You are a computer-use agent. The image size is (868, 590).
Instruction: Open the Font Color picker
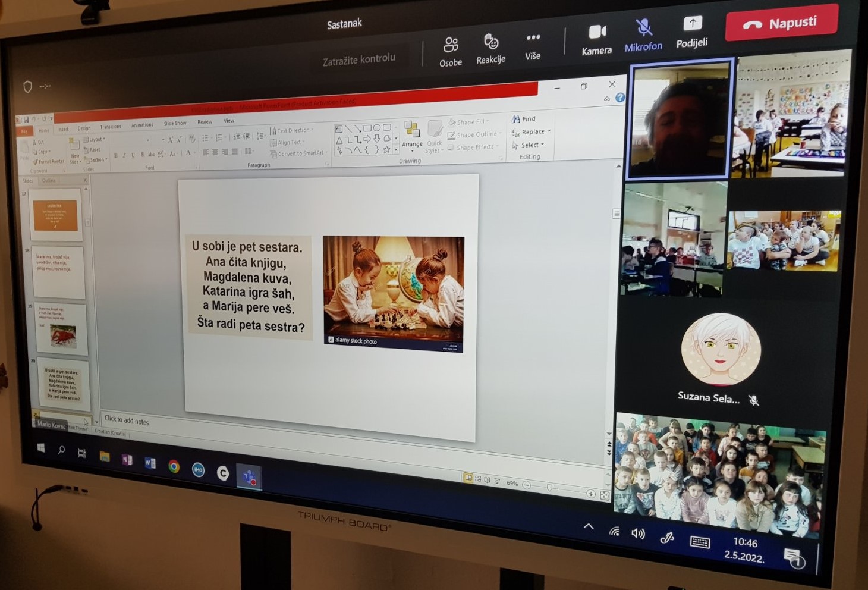[x=188, y=153]
